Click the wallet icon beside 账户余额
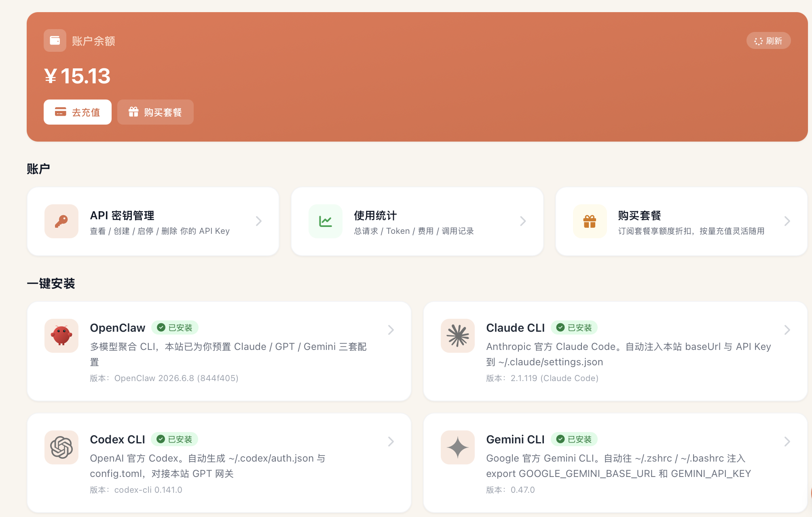This screenshot has width=812, height=517. pyautogui.click(x=55, y=40)
